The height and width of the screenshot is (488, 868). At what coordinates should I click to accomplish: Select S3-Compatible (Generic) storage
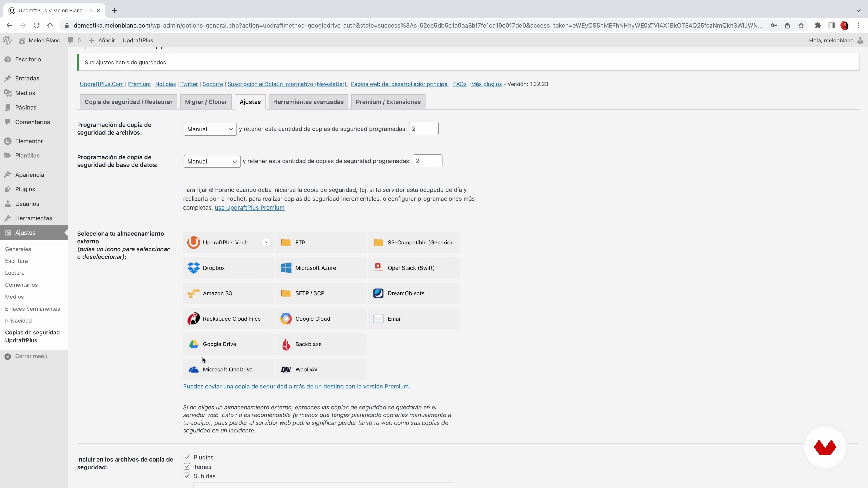coord(413,242)
